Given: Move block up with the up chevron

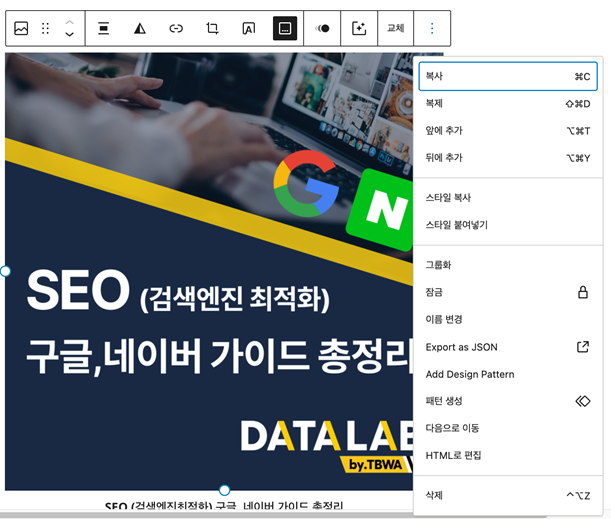Looking at the screenshot, I should [x=69, y=22].
